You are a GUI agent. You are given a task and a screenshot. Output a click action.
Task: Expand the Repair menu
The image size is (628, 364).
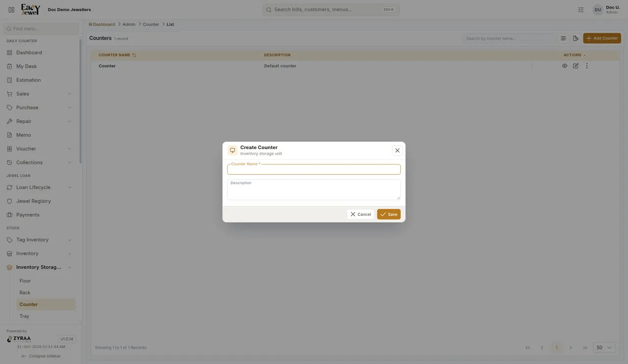pyautogui.click(x=40, y=121)
